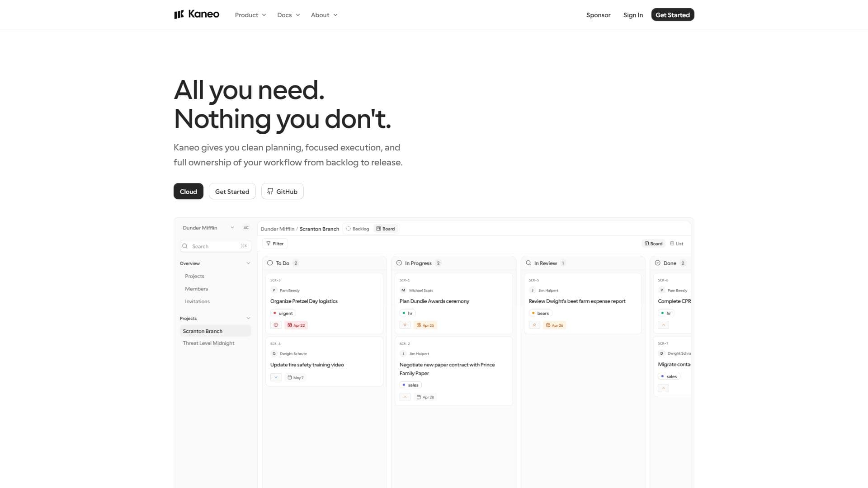868x488 pixels.
Task: Click Jim Halpert avatar on SCR-2 card
Action: coord(403,354)
